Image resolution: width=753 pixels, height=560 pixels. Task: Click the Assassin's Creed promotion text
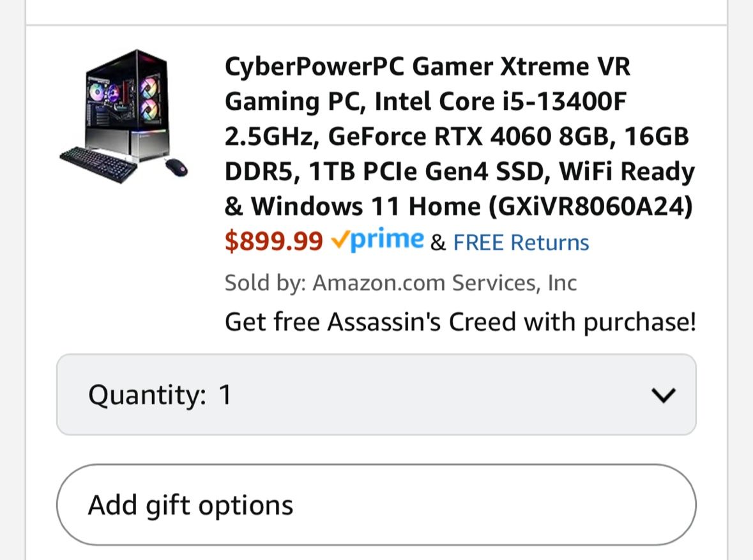coord(460,321)
